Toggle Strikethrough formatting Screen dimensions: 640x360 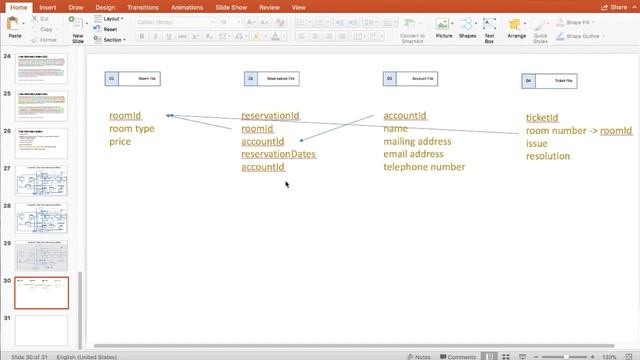click(x=182, y=36)
